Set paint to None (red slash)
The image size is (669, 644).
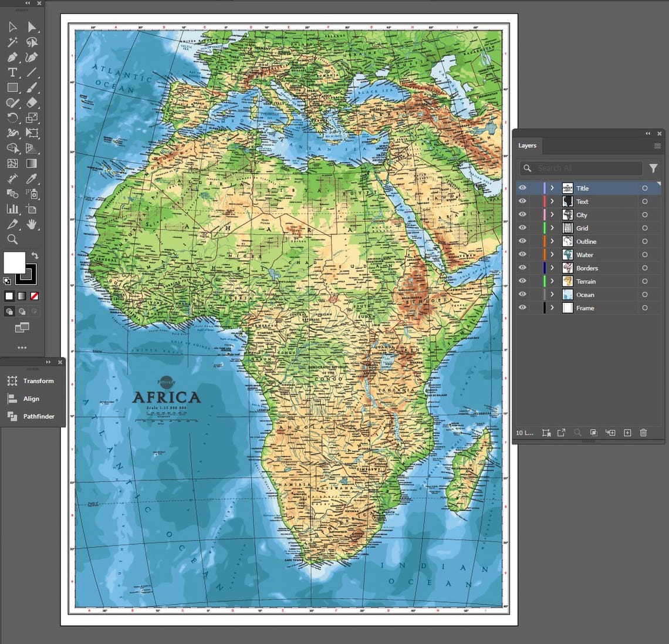pyautogui.click(x=35, y=296)
